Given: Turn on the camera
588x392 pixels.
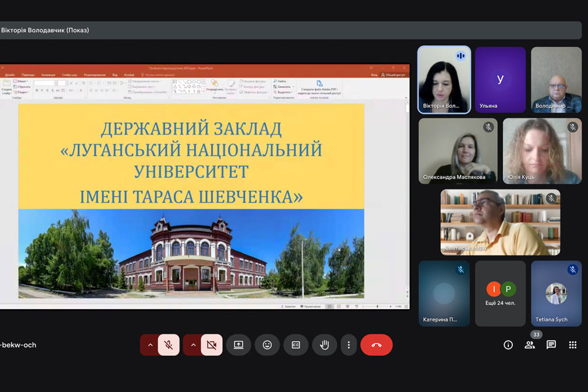Looking at the screenshot, I should pos(211,345).
